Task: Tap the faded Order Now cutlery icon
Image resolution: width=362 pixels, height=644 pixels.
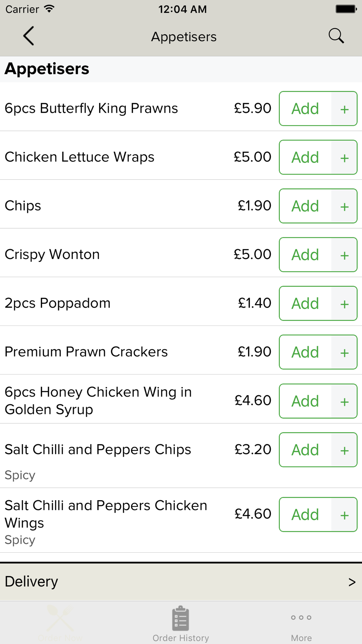Action: coord(60,618)
